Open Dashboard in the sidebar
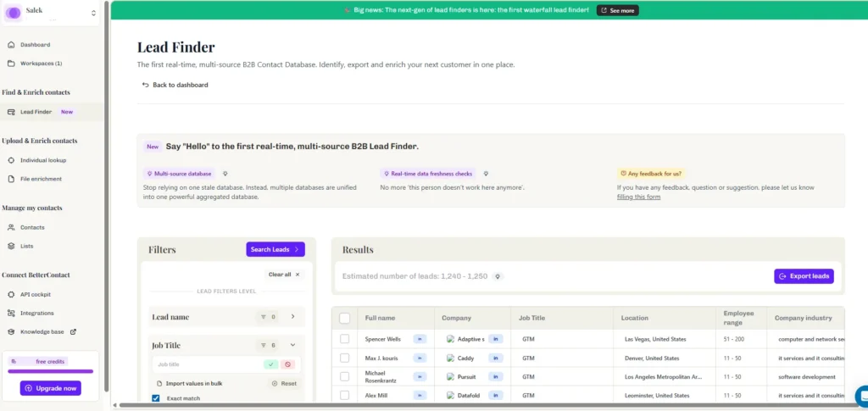This screenshot has width=868, height=411. point(36,45)
